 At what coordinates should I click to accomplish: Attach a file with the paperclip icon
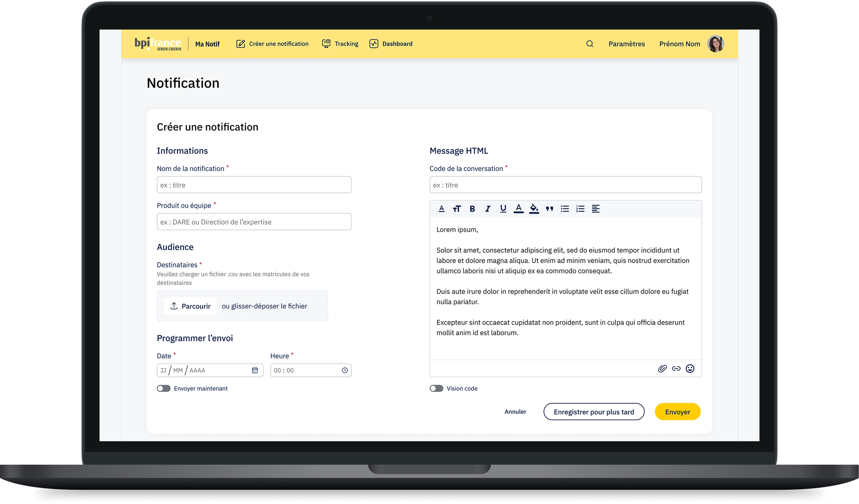point(662,369)
